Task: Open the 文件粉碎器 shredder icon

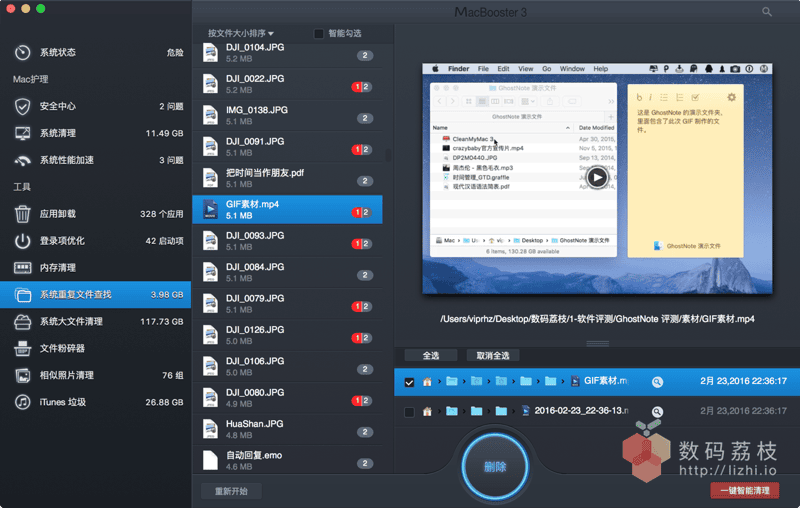Action: tap(22, 348)
